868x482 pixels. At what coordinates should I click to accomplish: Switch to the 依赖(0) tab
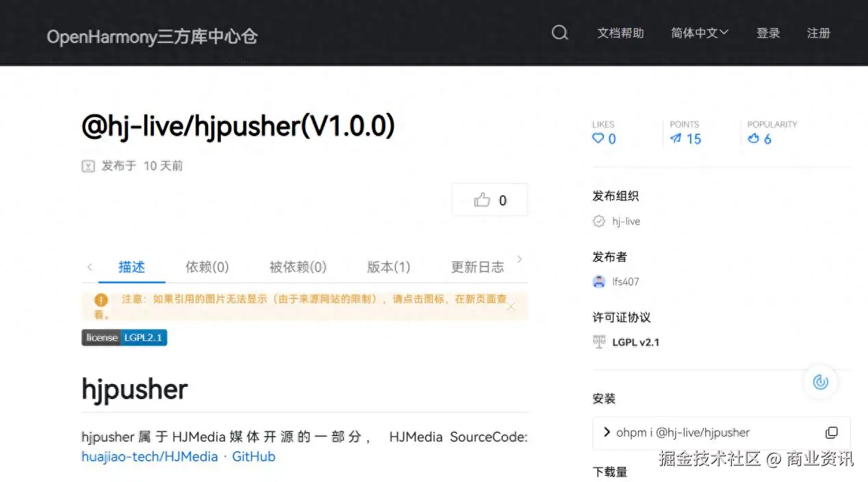point(207,267)
